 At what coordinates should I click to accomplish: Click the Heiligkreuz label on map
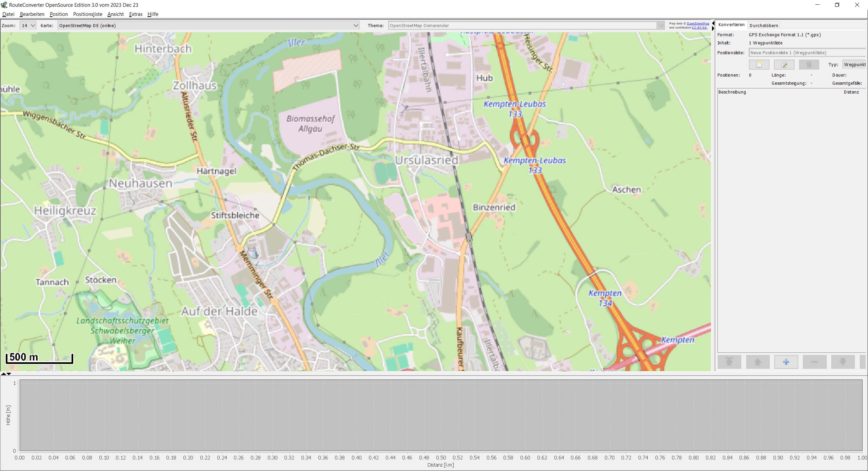click(65, 211)
